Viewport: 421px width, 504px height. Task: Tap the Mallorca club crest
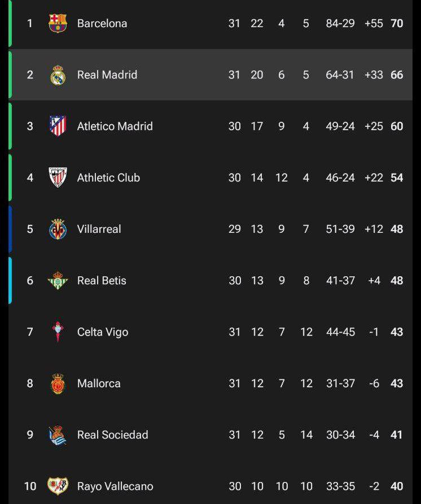point(58,383)
